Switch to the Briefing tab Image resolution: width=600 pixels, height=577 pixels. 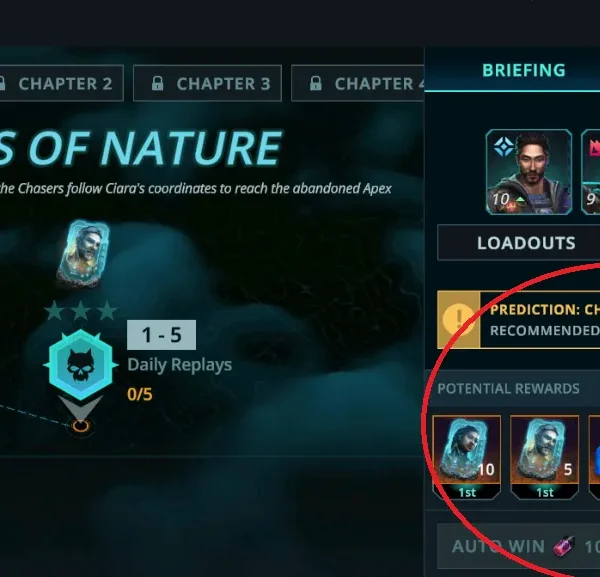[523, 70]
